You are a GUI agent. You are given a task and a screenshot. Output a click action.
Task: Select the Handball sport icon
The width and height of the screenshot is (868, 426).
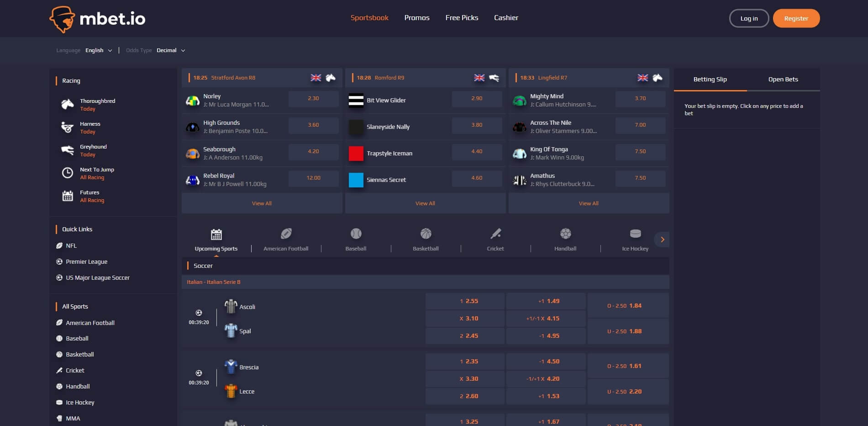[565, 234]
